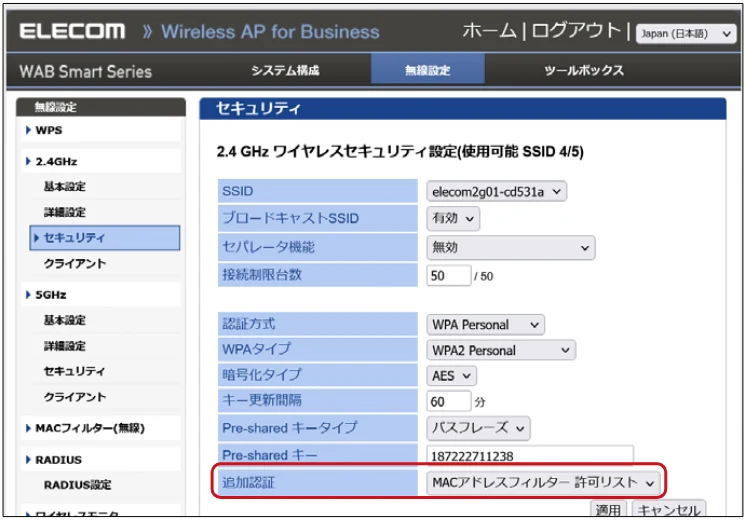
Task: Click the キー更新間隔 input field
Action: [x=449, y=402]
